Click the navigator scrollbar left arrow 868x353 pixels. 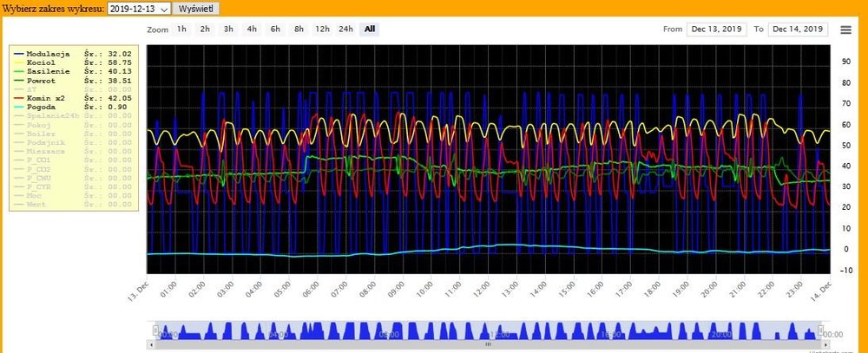coord(151,344)
